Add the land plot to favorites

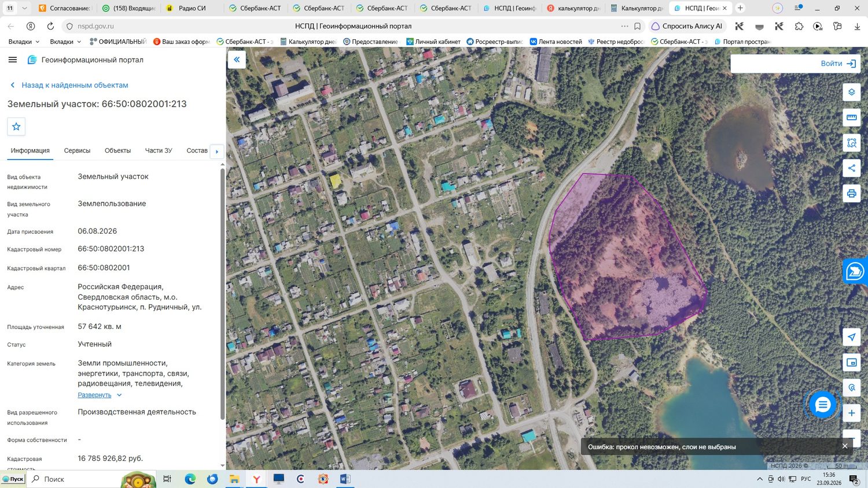pyautogui.click(x=16, y=127)
